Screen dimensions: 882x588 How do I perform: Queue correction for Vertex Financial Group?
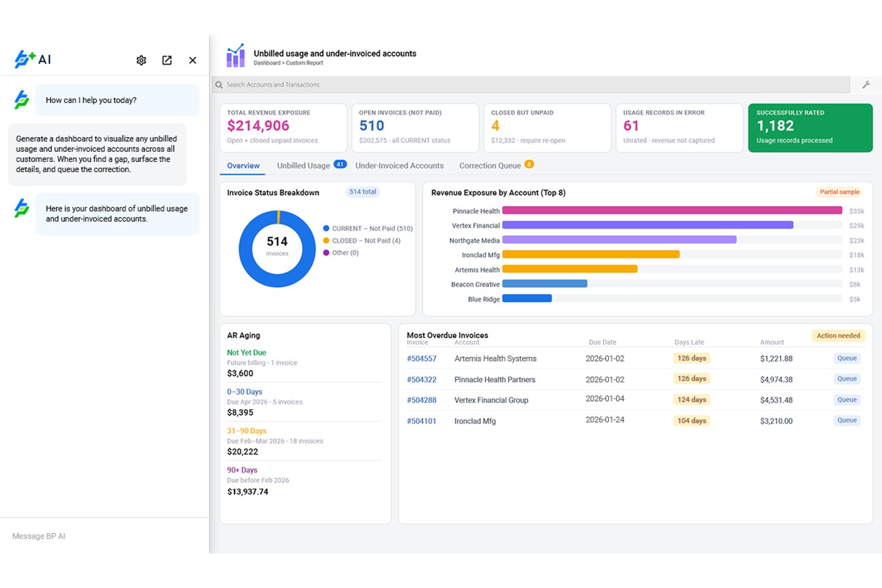click(x=847, y=400)
